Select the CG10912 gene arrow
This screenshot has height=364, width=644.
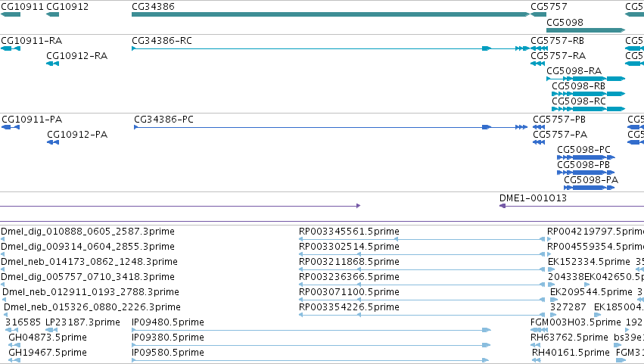(x=52, y=14)
